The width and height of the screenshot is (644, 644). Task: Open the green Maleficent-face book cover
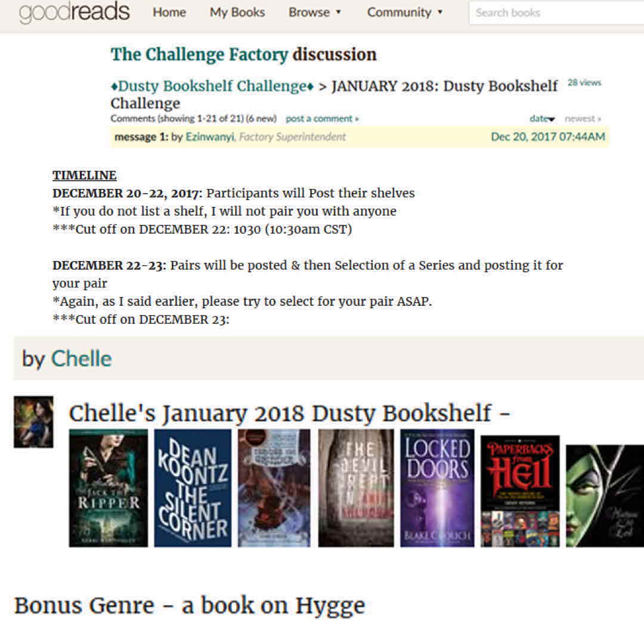[605, 496]
